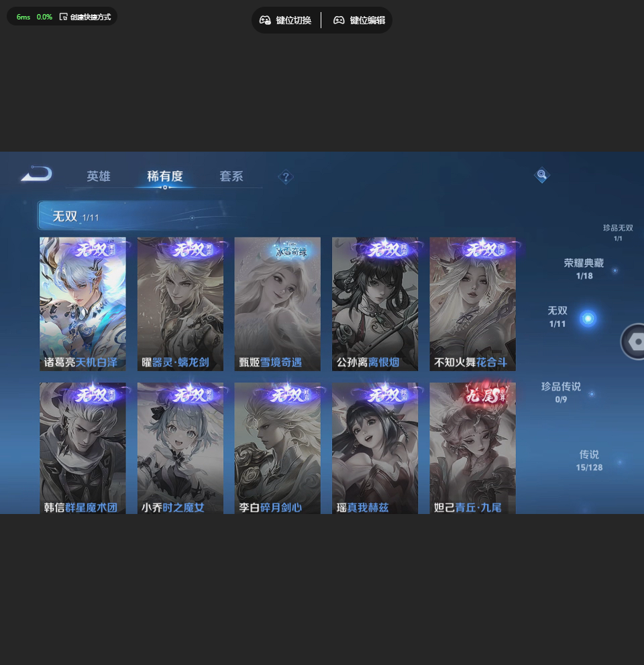This screenshot has height=665, width=644.
Task: Click the floating hexagon button at right edge
Action: tap(633, 342)
